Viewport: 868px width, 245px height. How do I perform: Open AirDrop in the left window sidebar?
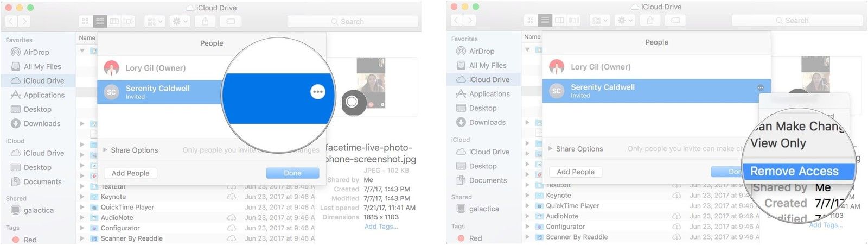(x=36, y=52)
